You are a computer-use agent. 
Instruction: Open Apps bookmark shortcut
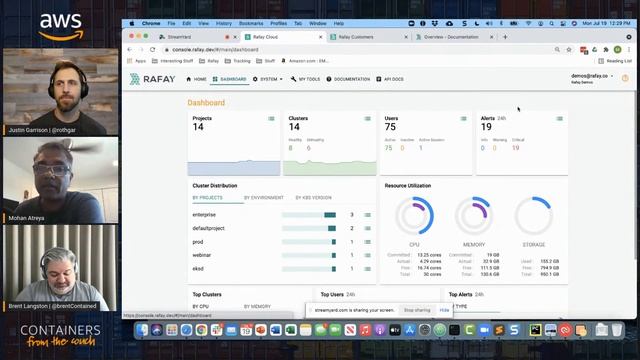click(x=136, y=61)
